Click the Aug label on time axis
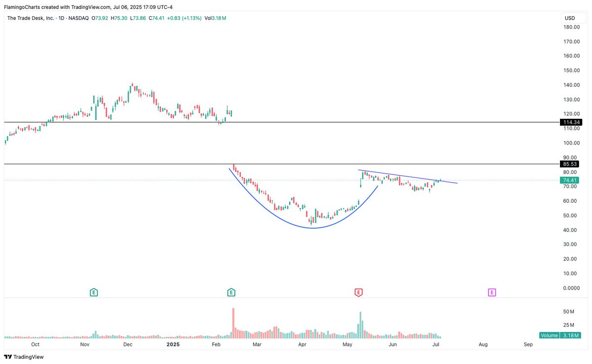This screenshot has width=592, height=364. 483,344
